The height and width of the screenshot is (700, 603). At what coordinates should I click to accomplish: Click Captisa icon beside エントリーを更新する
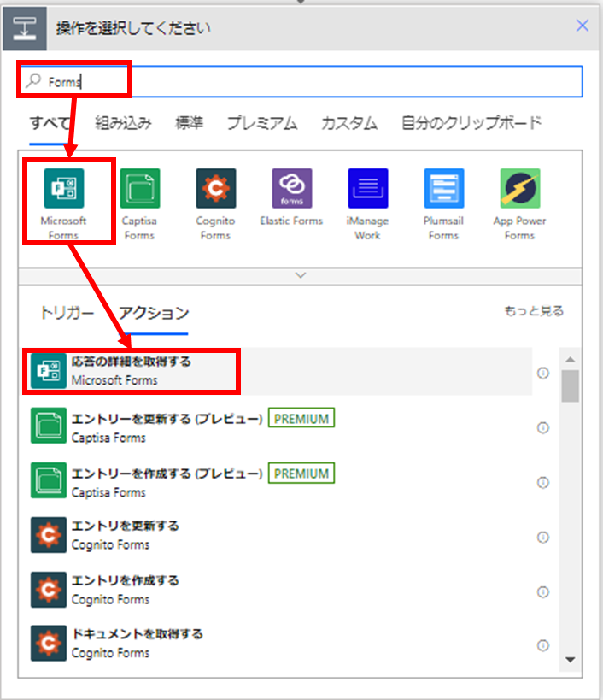click(49, 426)
